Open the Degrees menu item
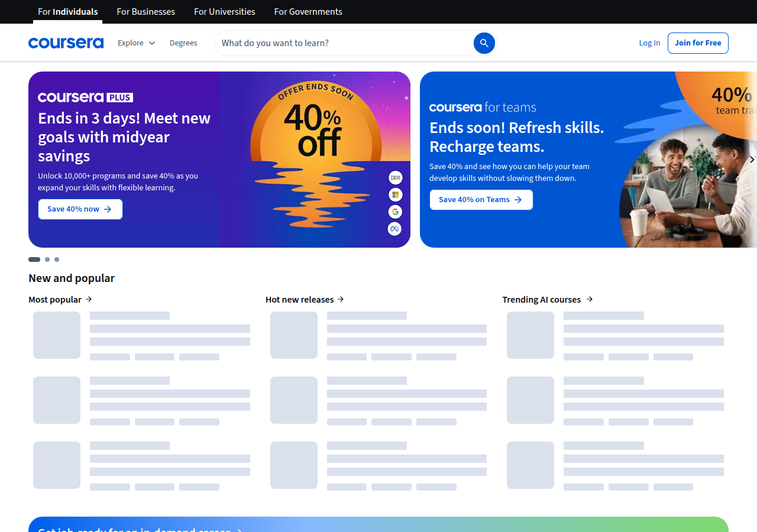This screenshot has height=532, width=757. pyautogui.click(x=183, y=43)
